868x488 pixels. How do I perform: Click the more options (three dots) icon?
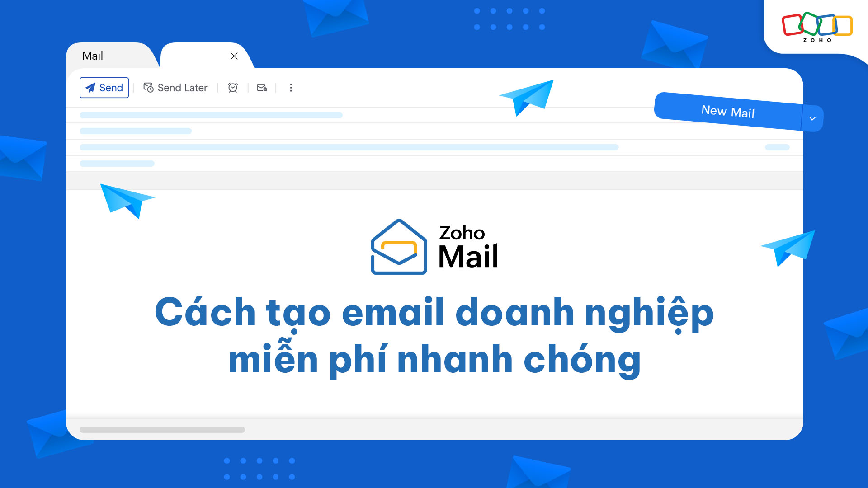pos(291,88)
